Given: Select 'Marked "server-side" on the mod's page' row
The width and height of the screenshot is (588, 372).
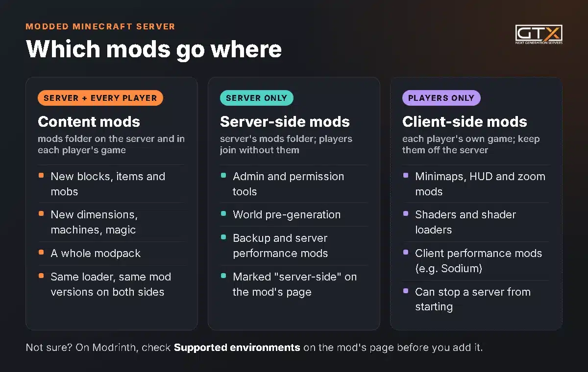Looking at the screenshot, I should [x=294, y=284].
